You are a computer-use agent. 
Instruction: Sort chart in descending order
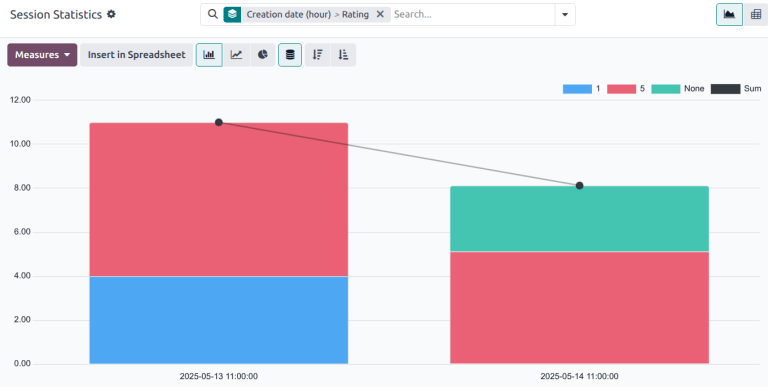(x=317, y=55)
